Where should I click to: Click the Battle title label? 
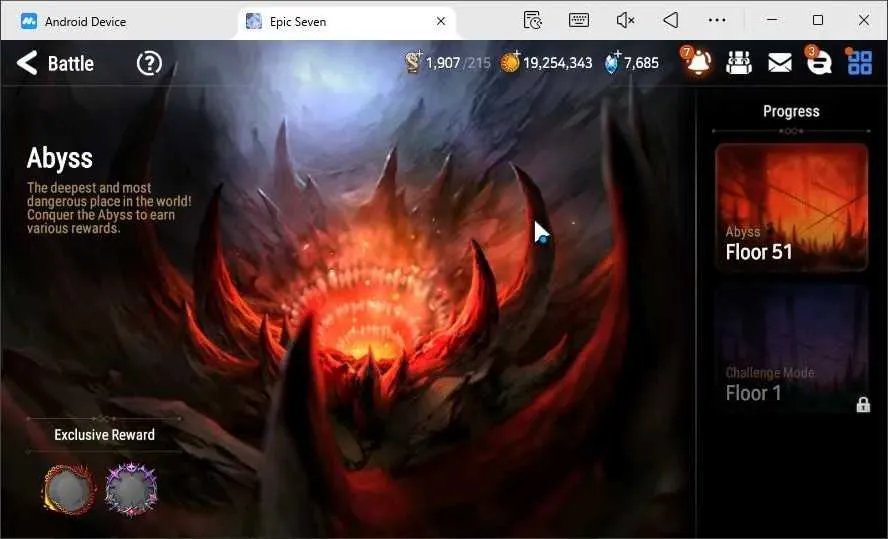click(71, 63)
